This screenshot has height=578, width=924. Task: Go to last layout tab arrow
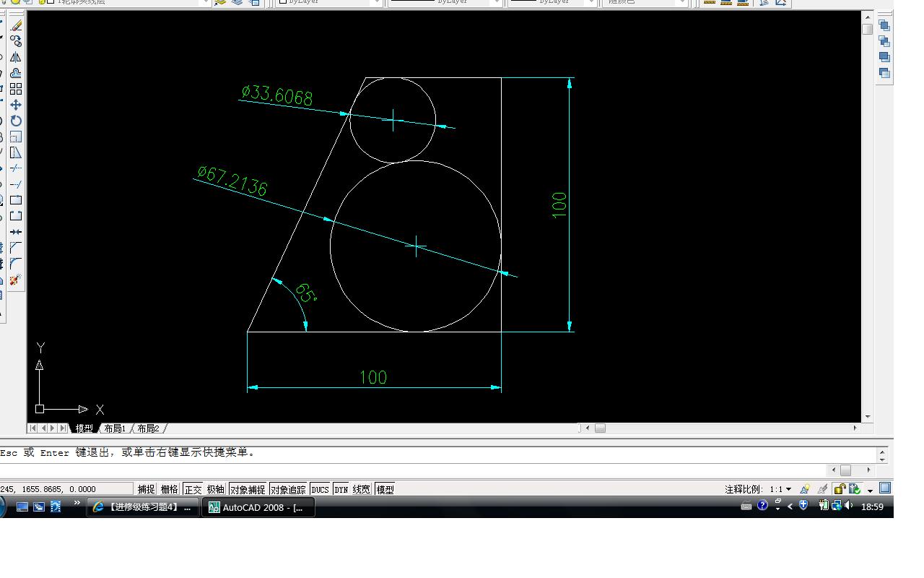point(63,428)
